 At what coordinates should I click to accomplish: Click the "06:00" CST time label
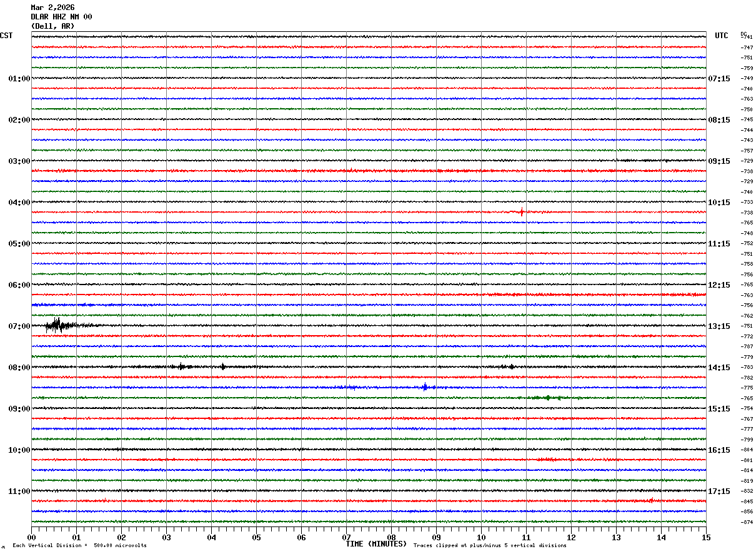tap(19, 285)
